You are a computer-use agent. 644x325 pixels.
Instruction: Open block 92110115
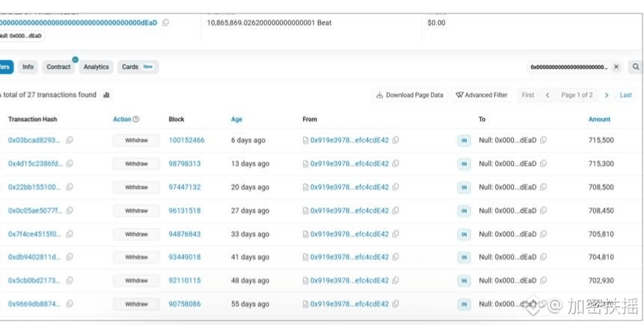(x=185, y=280)
